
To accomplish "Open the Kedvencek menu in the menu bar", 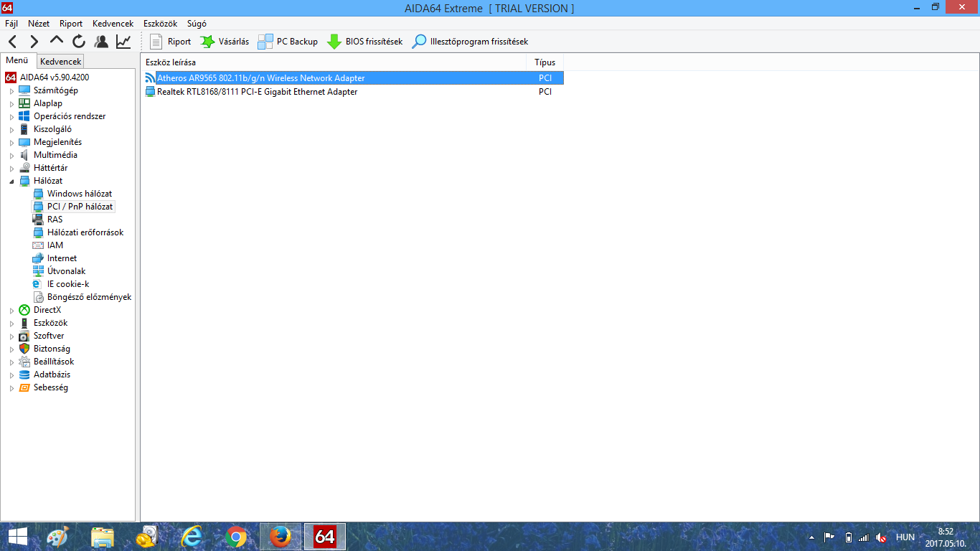I will (113, 24).
